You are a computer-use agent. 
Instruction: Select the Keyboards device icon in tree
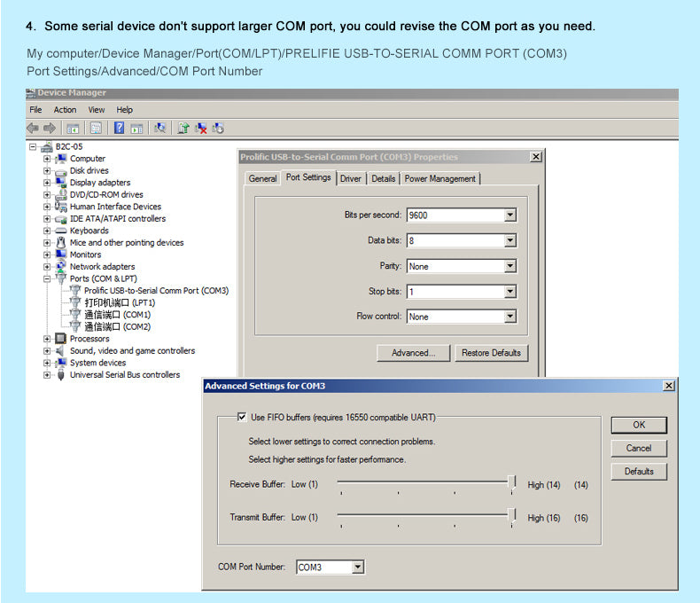(x=61, y=231)
